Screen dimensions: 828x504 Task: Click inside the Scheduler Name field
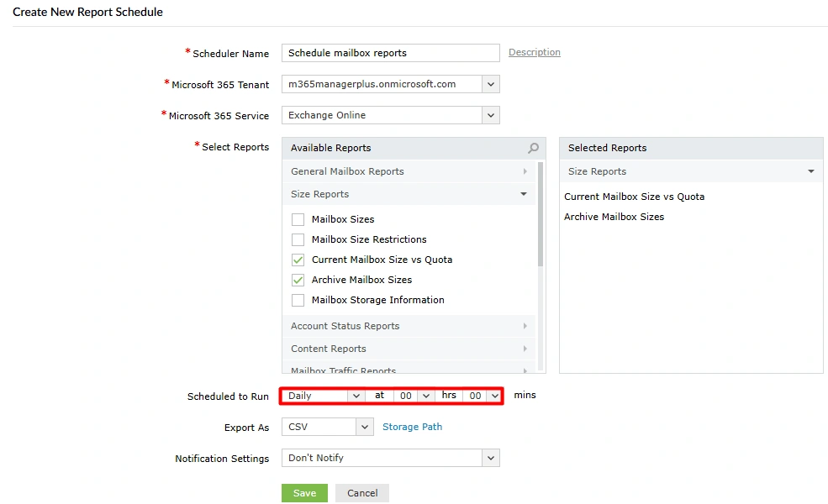pyautogui.click(x=390, y=53)
